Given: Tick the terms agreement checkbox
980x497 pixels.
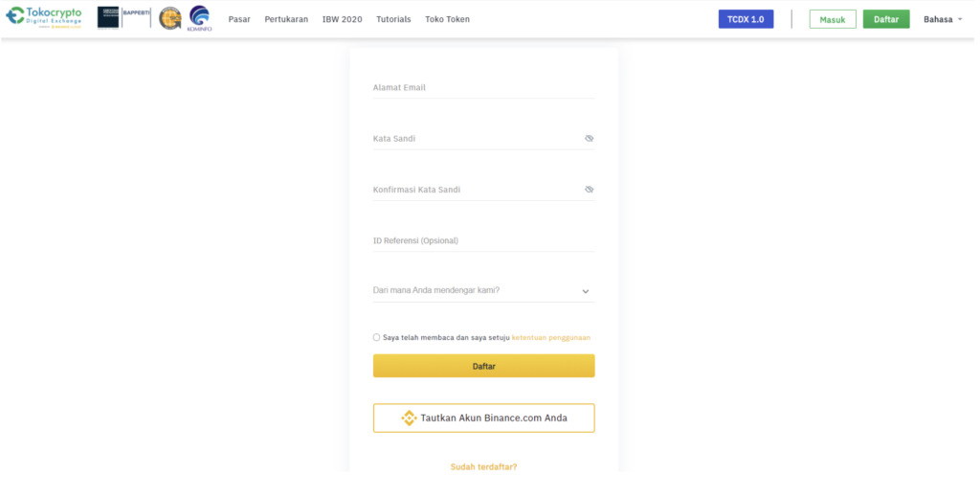Looking at the screenshot, I should pyautogui.click(x=377, y=337).
